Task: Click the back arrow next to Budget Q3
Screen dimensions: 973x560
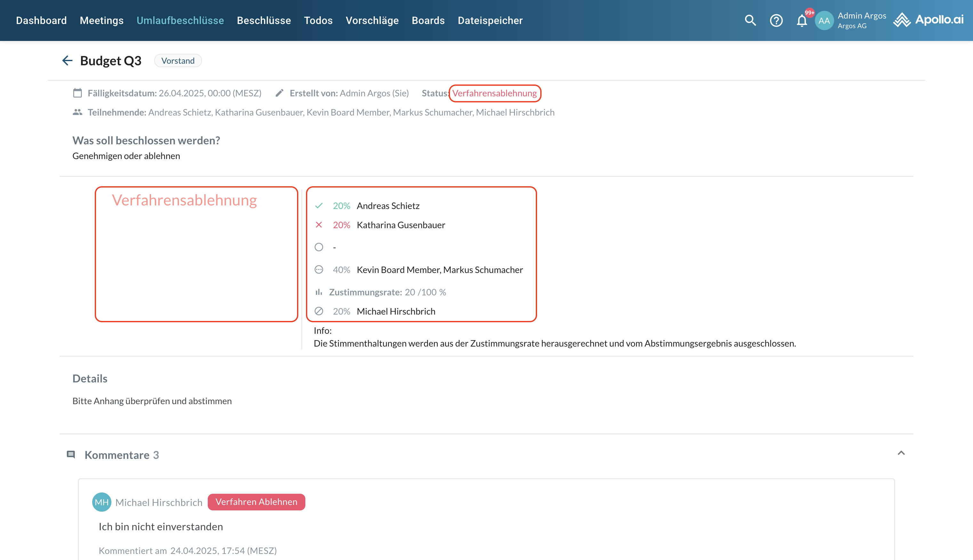Action: point(67,60)
